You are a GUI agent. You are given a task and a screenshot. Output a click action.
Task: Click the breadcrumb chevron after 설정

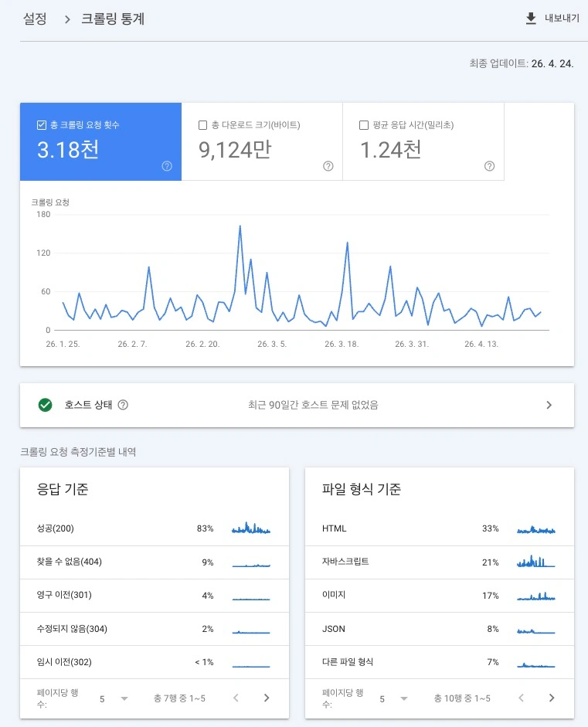(x=67, y=19)
